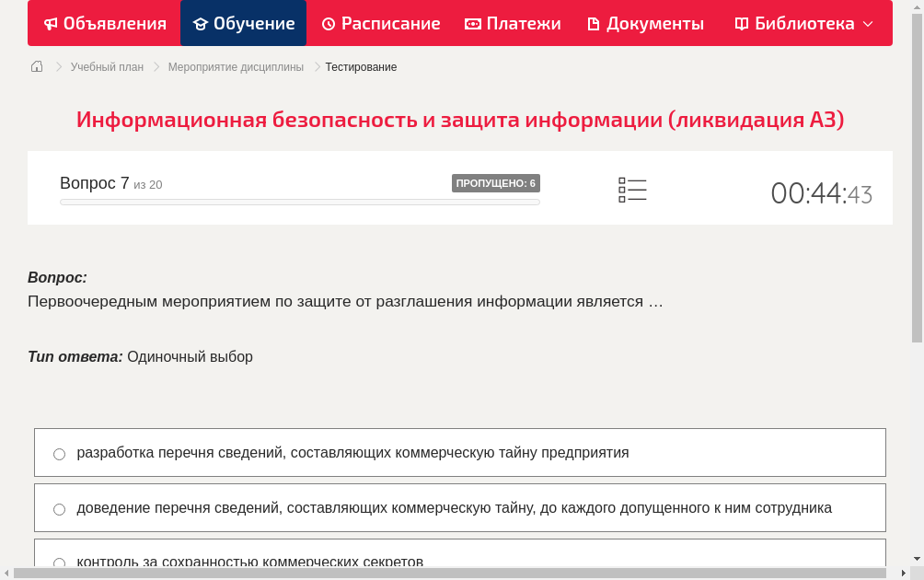The image size is (924, 580).
Task: Select answer about контроль за сохранностью секретов
Action: tap(59, 563)
